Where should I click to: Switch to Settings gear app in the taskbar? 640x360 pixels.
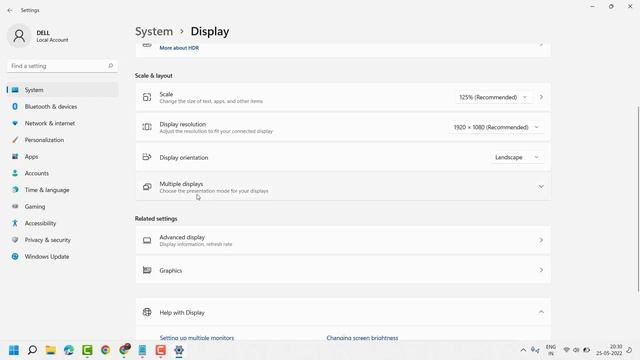pos(179,350)
